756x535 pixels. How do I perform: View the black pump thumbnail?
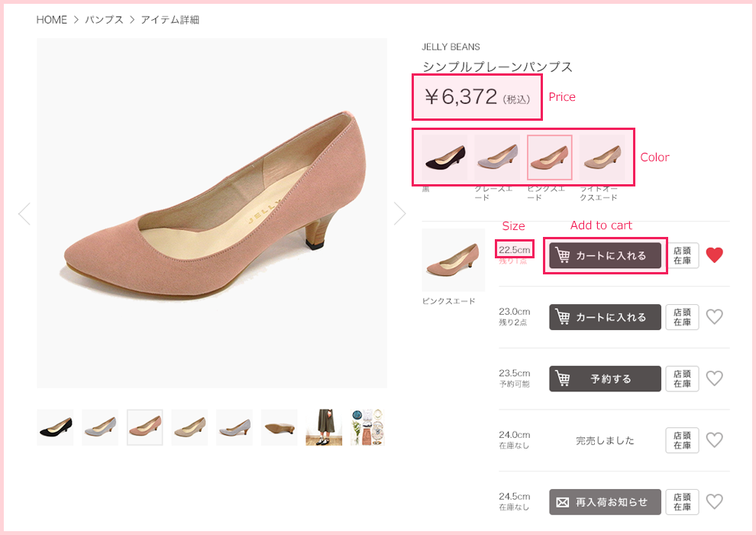pos(56,427)
